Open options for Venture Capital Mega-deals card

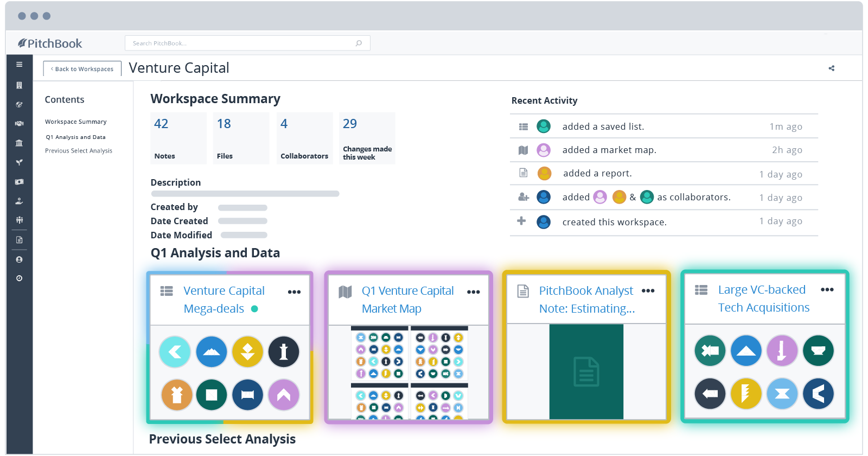coord(294,292)
